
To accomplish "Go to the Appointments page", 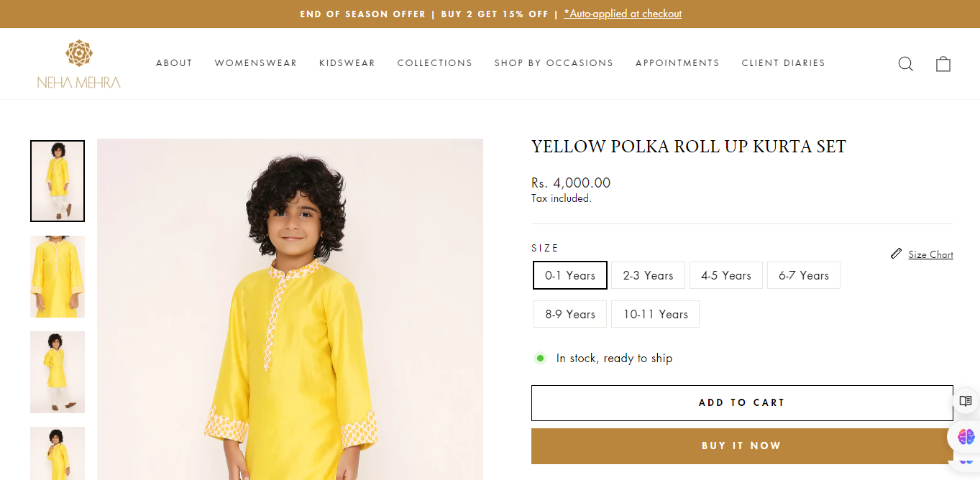I will tap(677, 63).
